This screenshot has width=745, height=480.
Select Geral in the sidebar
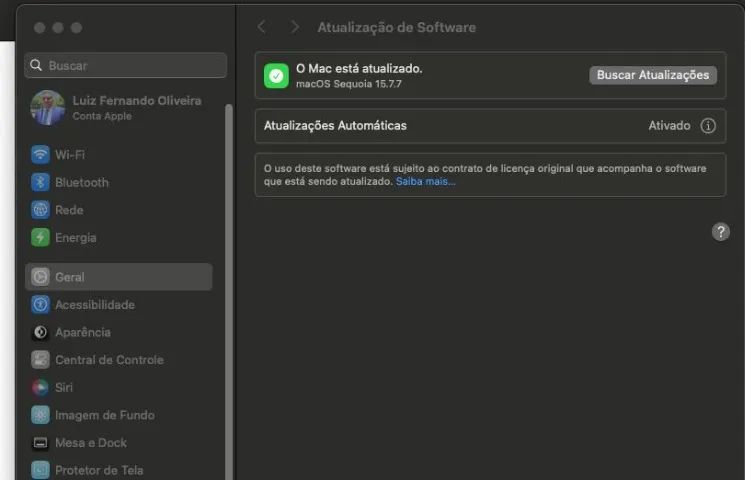(x=119, y=277)
